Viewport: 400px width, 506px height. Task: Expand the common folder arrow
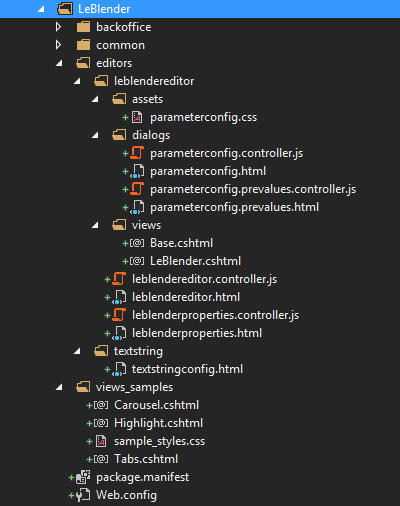pyautogui.click(x=59, y=45)
